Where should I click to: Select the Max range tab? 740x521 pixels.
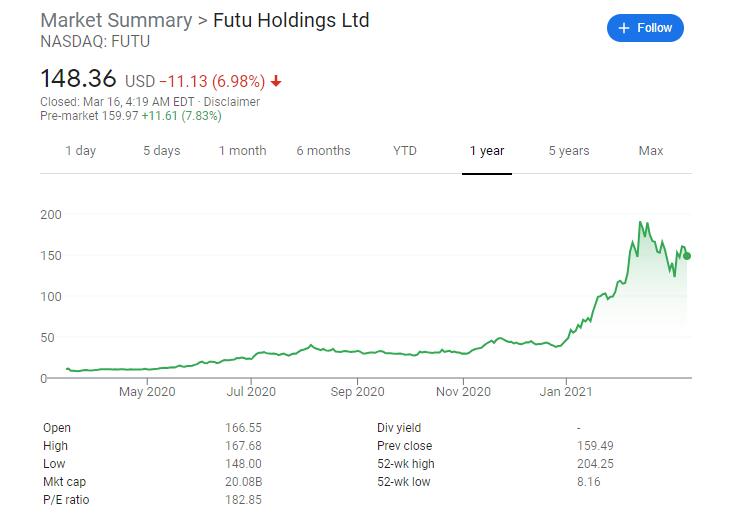tap(651, 151)
